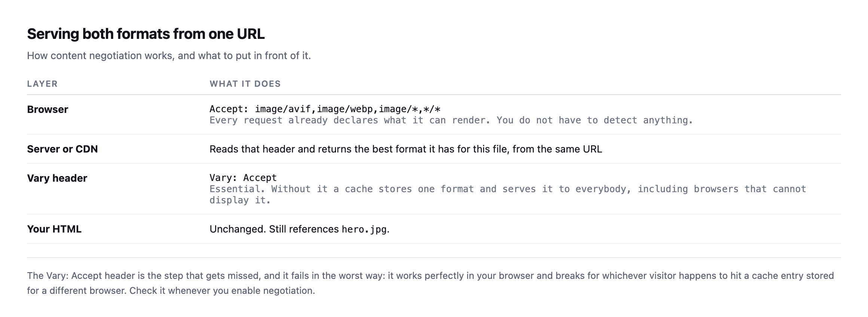The height and width of the screenshot is (317, 868).
Task: Select the Server or CDN row label
Action: pos(62,149)
